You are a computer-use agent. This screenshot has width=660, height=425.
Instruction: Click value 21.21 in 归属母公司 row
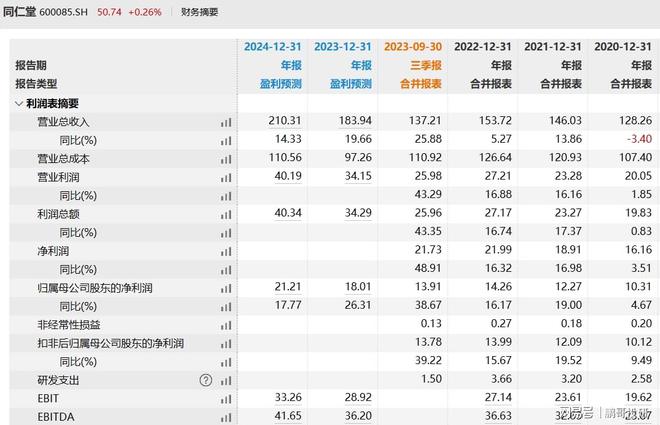click(288, 287)
